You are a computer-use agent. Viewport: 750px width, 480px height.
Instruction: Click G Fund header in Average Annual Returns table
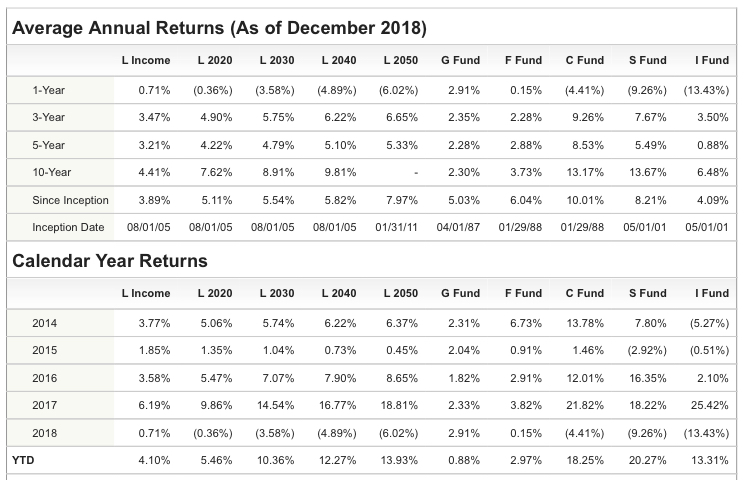[460, 61]
